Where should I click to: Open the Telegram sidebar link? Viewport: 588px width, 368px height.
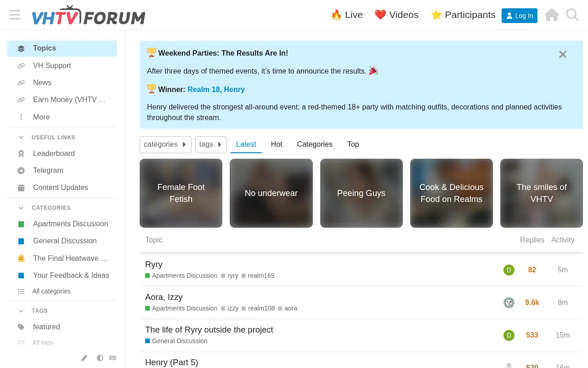(62, 170)
